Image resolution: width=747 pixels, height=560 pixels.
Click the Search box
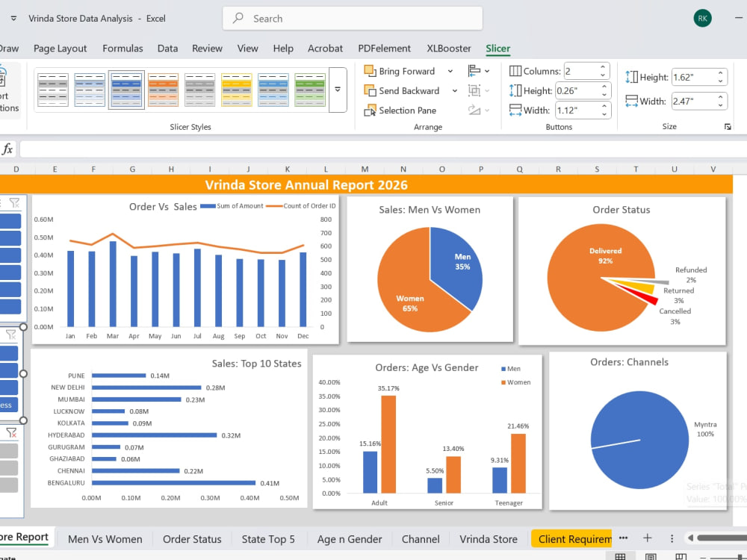click(x=352, y=19)
